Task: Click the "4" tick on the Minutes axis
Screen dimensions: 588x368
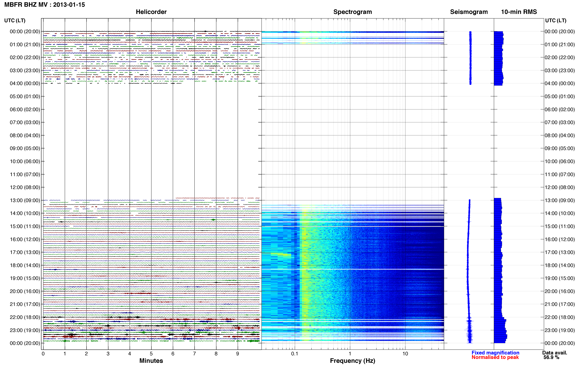Action: pyautogui.click(x=130, y=354)
